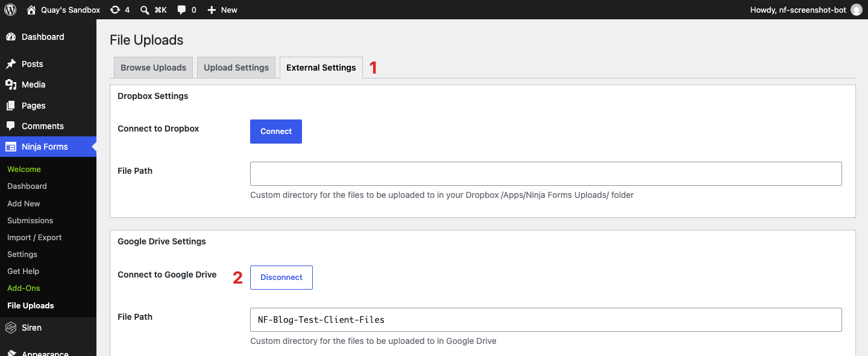The height and width of the screenshot is (356, 868).
Task: Click the plus icon next to New
Action: point(212,10)
